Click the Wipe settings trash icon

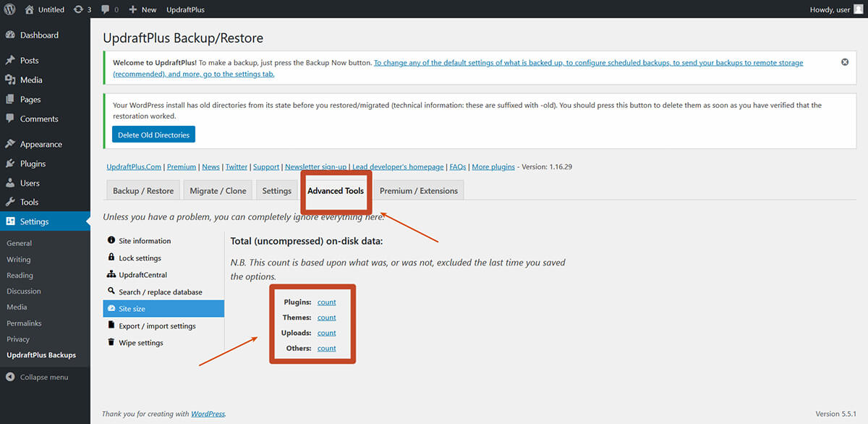111,342
